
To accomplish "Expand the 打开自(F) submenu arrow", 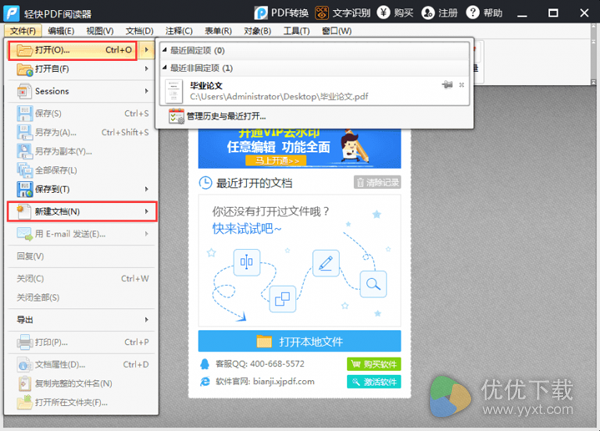I will point(147,69).
